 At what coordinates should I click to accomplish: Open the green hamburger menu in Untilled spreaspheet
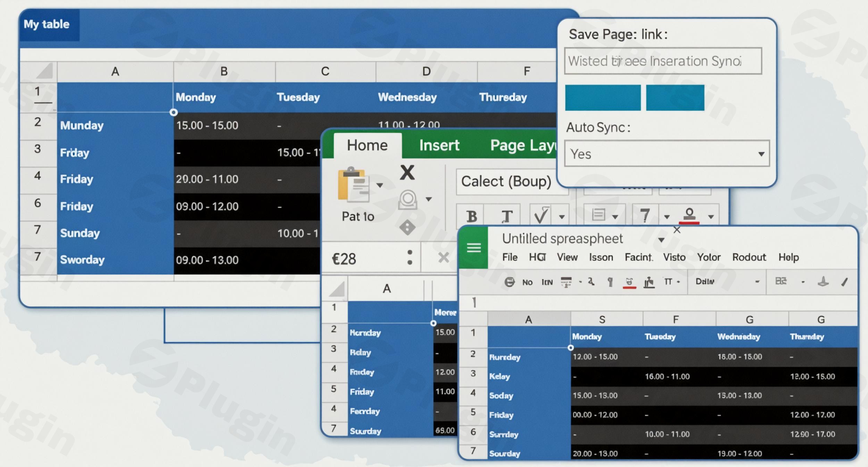[x=474, y=248]
